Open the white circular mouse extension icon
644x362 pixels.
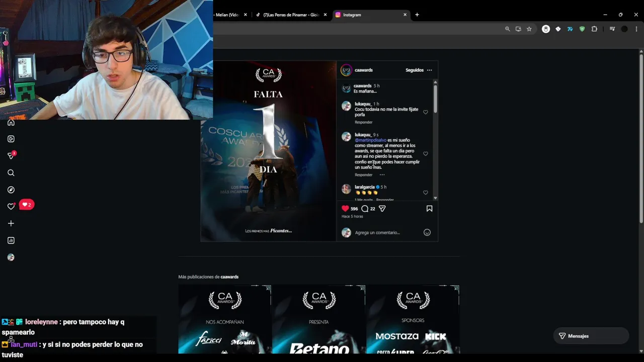click(546, 29)
